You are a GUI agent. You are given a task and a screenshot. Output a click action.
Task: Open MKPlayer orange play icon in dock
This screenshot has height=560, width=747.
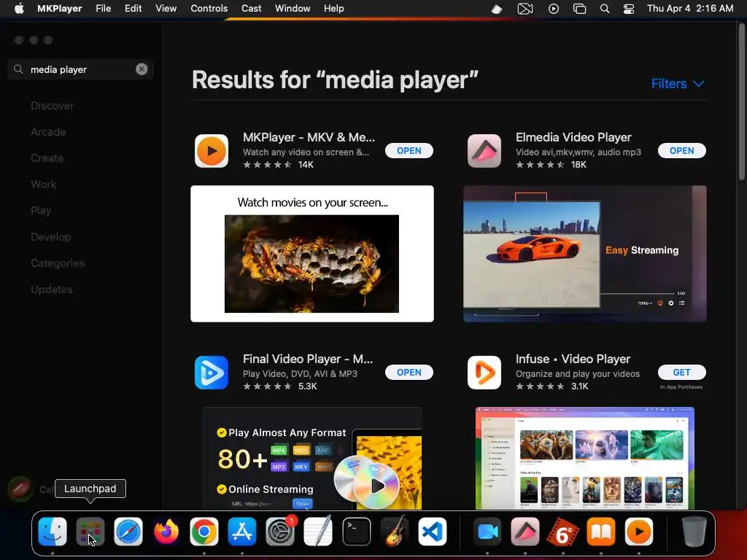click(639, 532)
